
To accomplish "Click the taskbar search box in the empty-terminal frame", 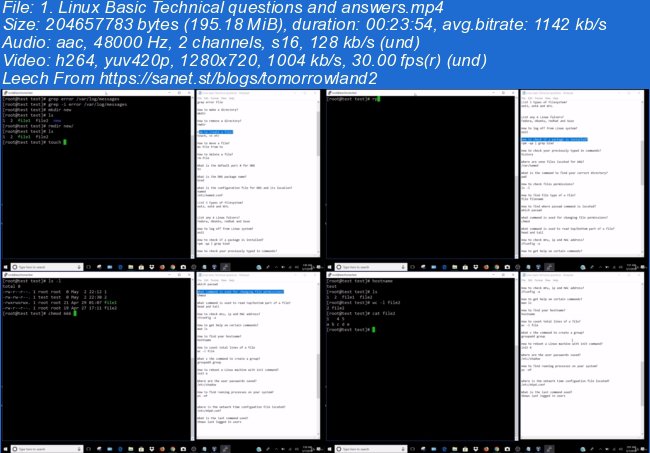I will [371, 267].
